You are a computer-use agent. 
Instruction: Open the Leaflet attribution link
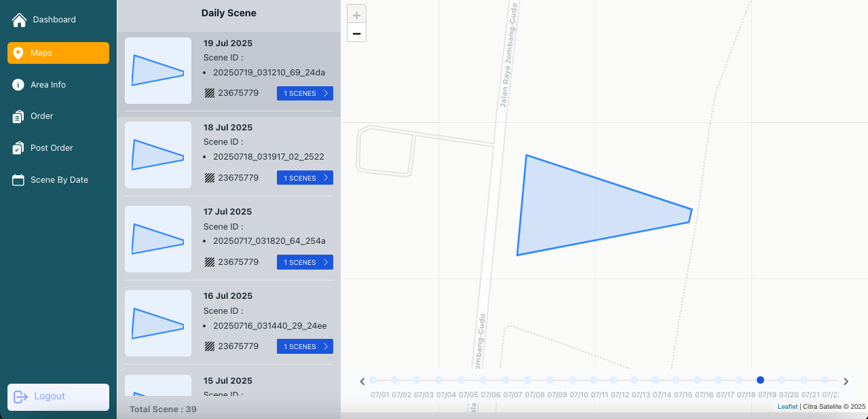787,407
